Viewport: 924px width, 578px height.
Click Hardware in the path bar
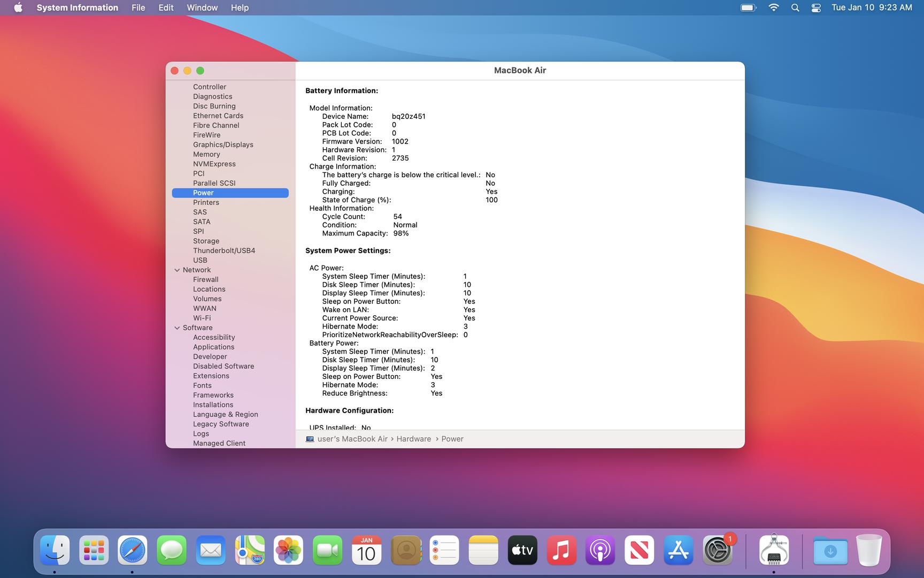[x=413, y=439]
